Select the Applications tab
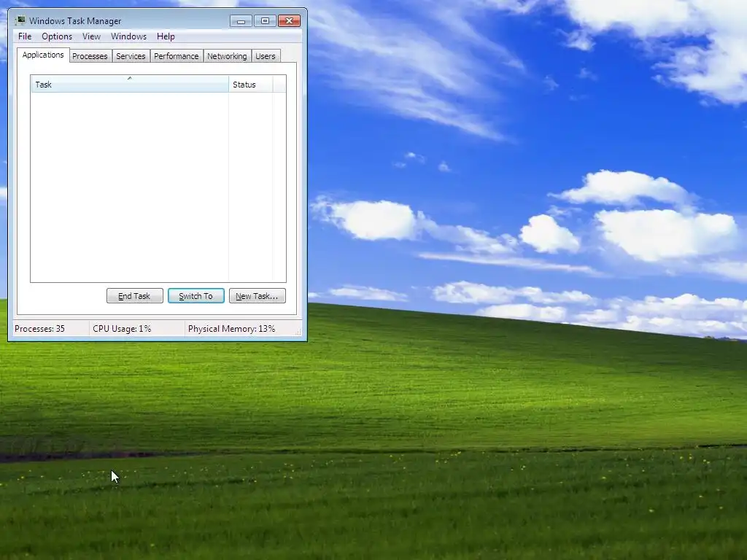Image resolution: width=747 pixels, height=560 pixels. tap(43, 55)
